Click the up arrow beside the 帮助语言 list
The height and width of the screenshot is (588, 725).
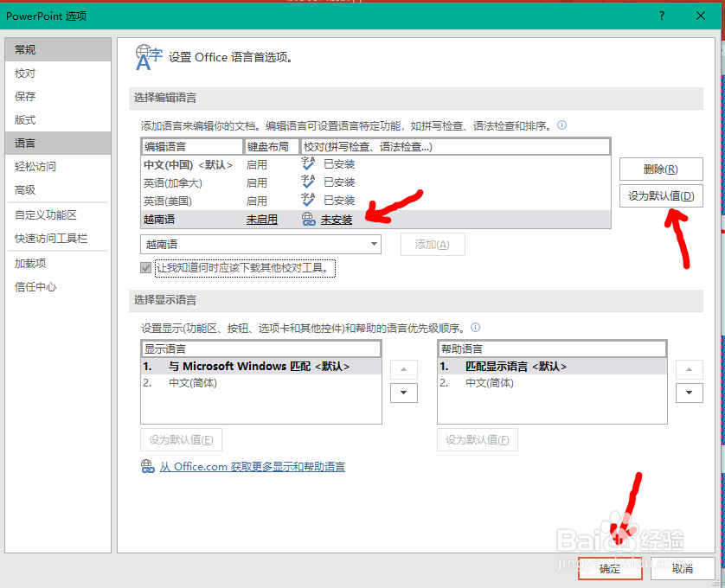pyautogui.click(x=690, y=368)
